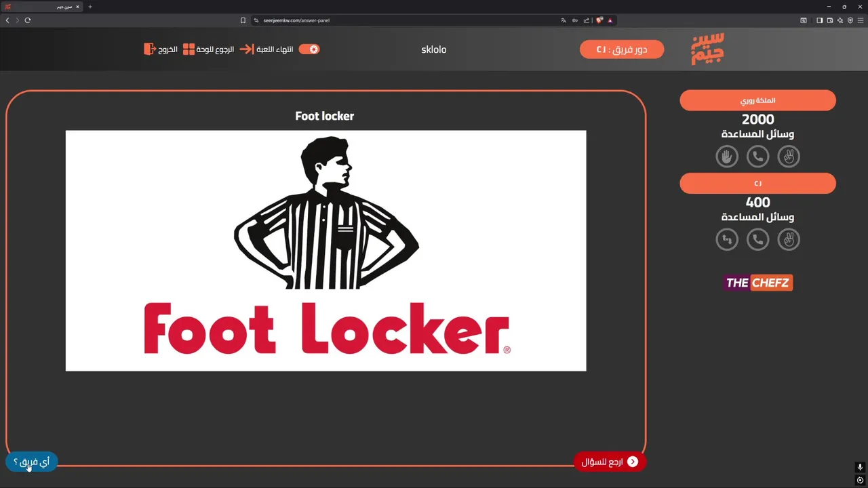Click the sklolo game name
Image resolution: width=868 pixels, height=488 pixels.
pyautogui.click(x=434, y=49)
